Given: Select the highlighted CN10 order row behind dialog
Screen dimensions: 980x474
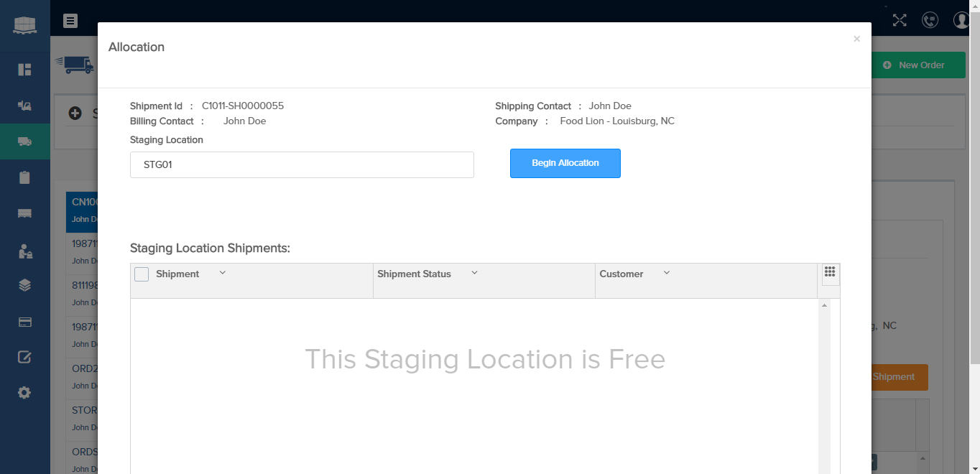Looking at the screenshot, I should click(82, 211).
